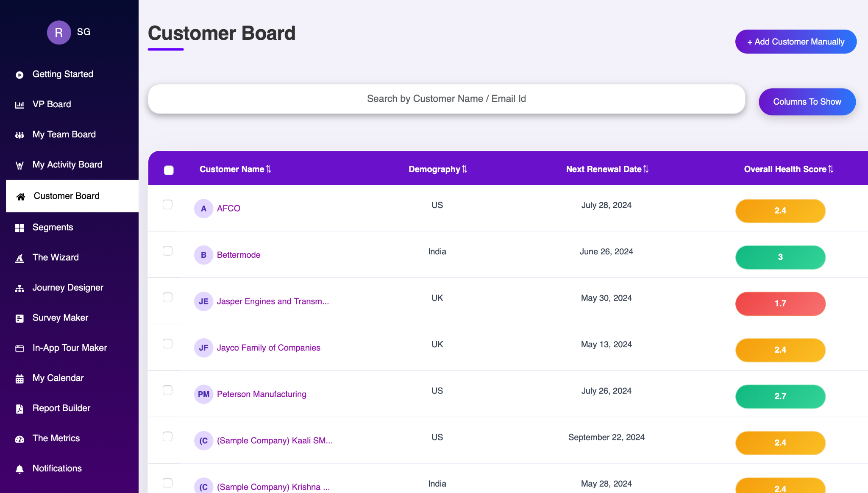Viewport: 868px width, 493px height.
Task: Sort by Next Renewal Date arrows
Action: [x=646, y=169]
